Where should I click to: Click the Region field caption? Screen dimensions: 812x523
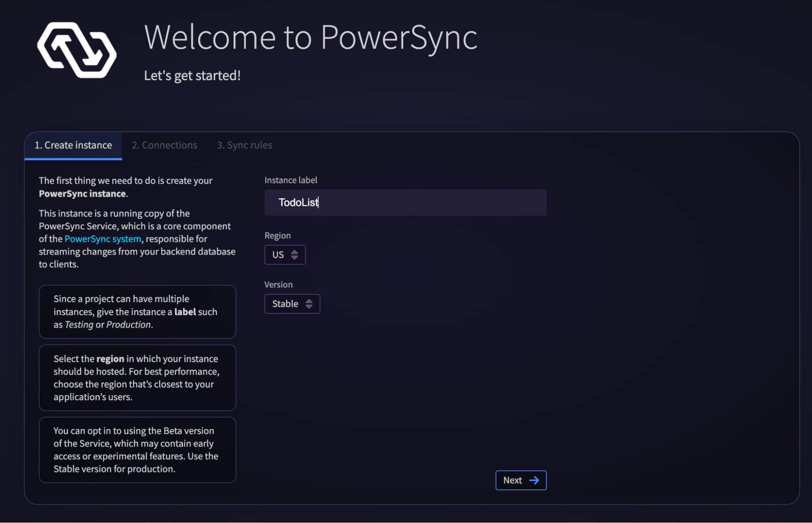click(x=277, y=236)
